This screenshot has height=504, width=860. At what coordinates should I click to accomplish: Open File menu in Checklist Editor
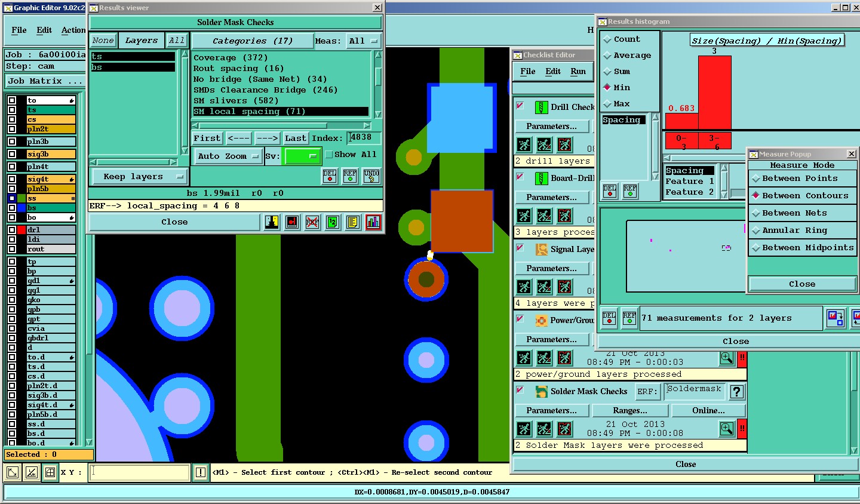pyautogui.click(x=528, y=71)
